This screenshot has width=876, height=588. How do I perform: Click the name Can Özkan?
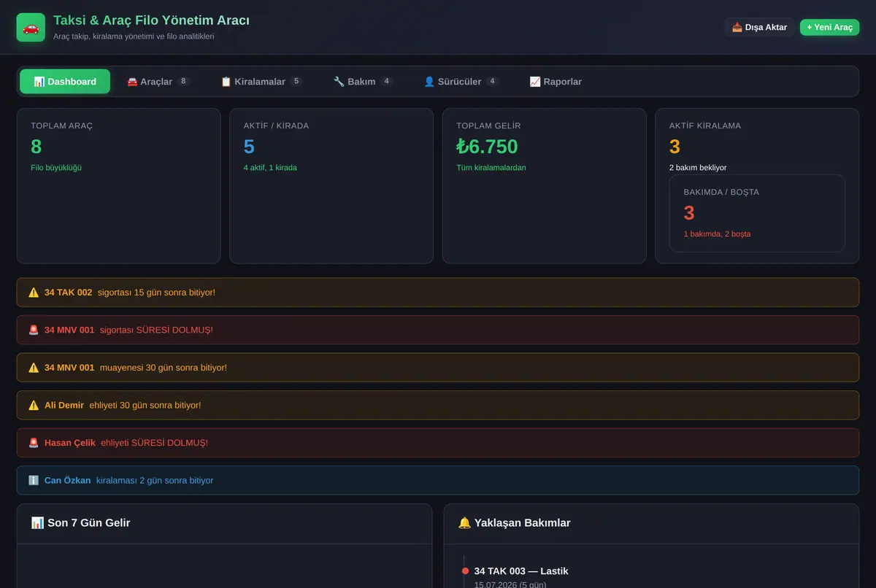(68, 480)
